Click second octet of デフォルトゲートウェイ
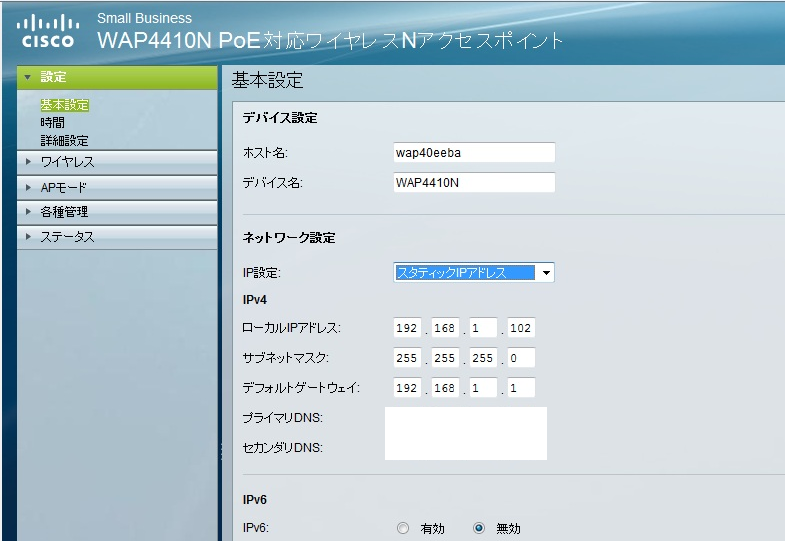The width and height of the screenshot is (785, 541). coord(445,387)
